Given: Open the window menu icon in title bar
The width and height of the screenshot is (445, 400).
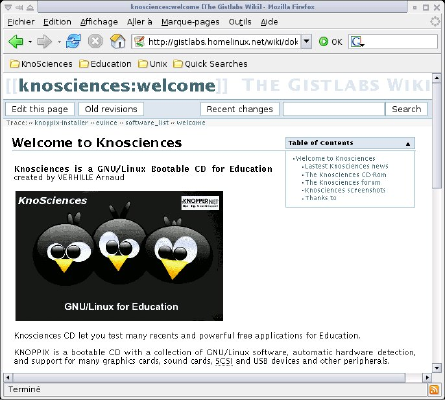Looking at the screenshot, I should coord(8,7).
